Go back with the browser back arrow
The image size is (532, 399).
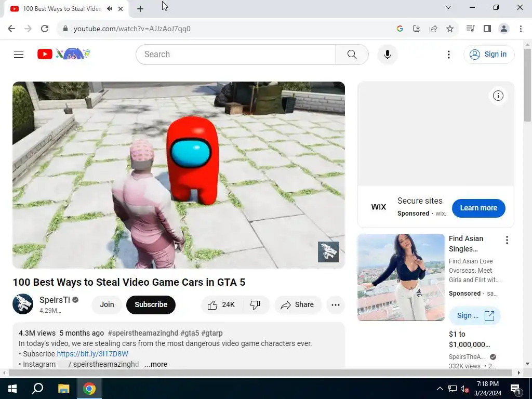point(11,29)
